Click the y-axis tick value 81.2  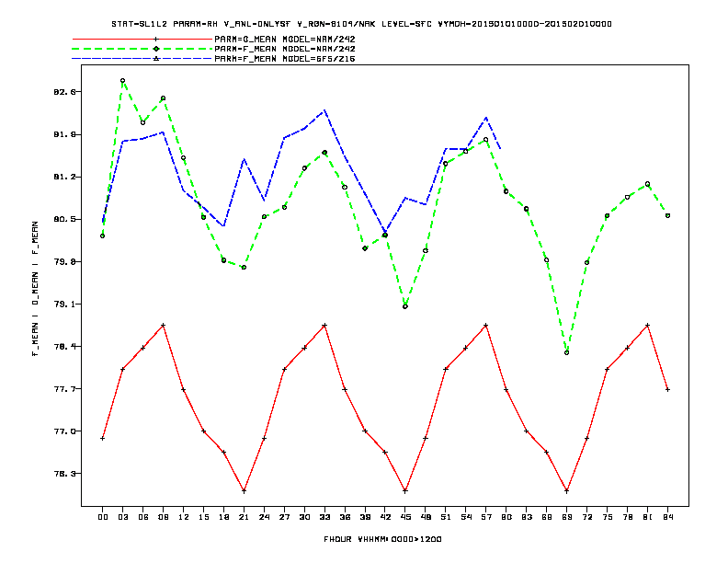64,177
